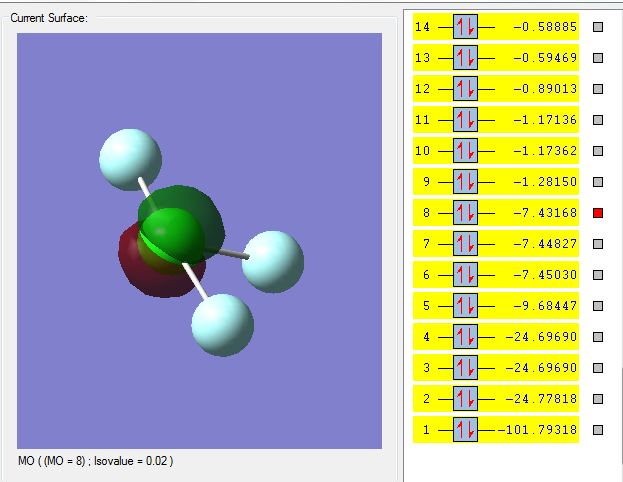Select the top-left light blue atom

[x=130, y=157]
